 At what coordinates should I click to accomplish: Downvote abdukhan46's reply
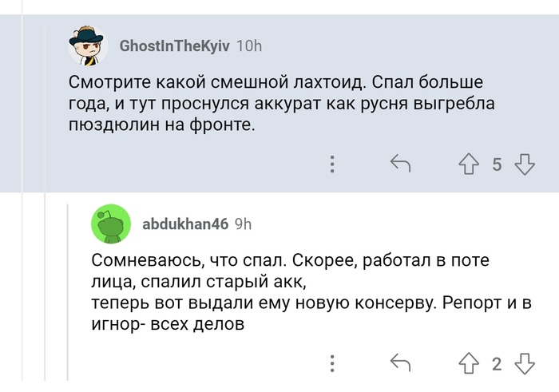point(525,364)
